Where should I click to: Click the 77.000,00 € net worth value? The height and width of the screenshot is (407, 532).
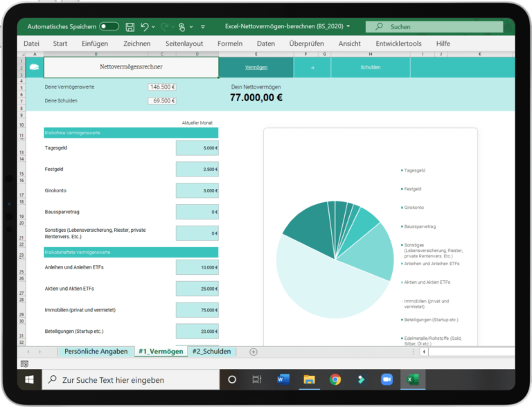(x=256, y=98)
